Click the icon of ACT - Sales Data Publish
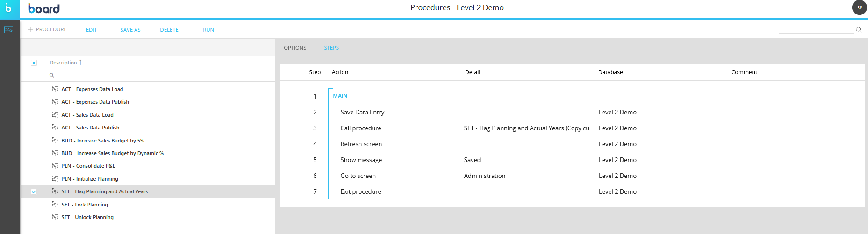 (x=55, y=127)
